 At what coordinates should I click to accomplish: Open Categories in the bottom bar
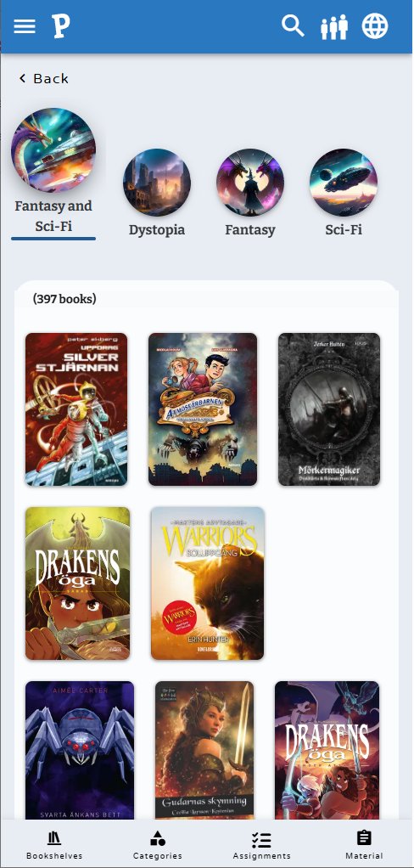point(158,845)
